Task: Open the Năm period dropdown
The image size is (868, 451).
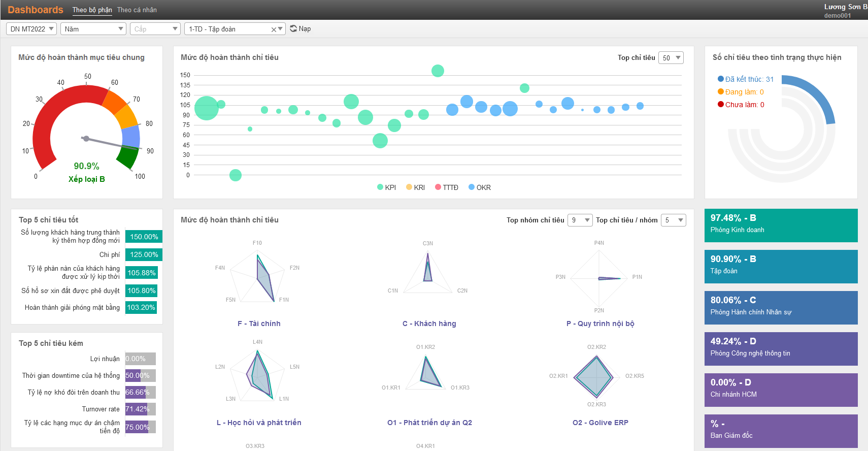Action: point(93,29)
